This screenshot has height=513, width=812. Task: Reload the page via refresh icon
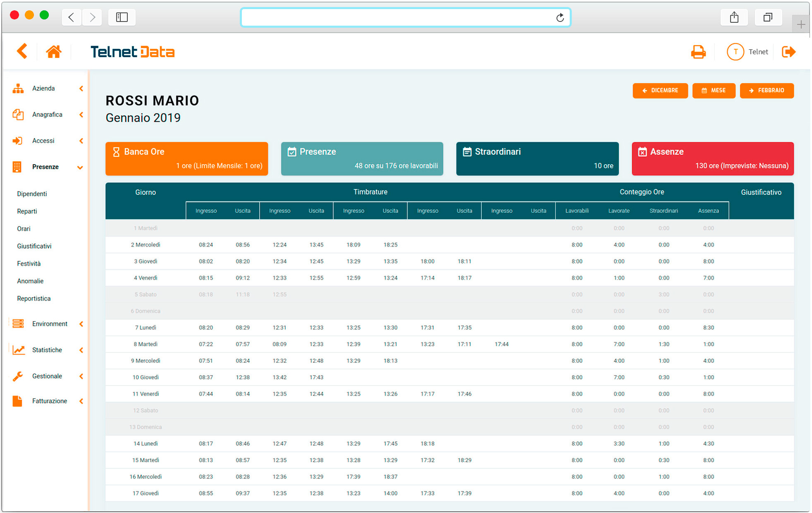click(x=560, y=17)
